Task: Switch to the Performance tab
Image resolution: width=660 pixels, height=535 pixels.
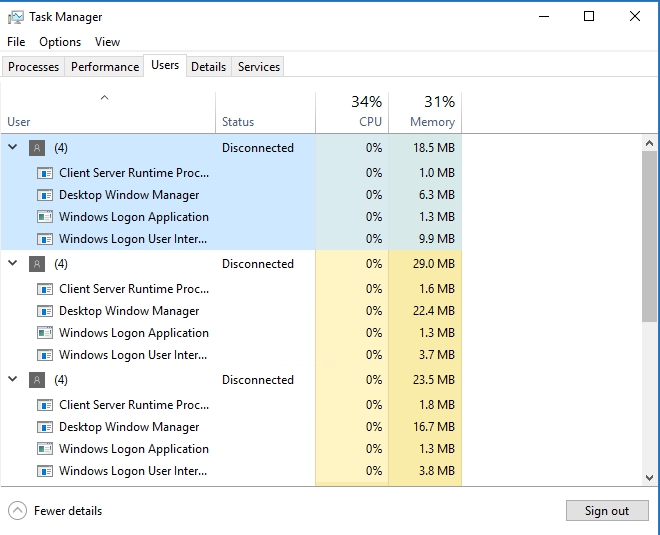Action: pos(105,67)
